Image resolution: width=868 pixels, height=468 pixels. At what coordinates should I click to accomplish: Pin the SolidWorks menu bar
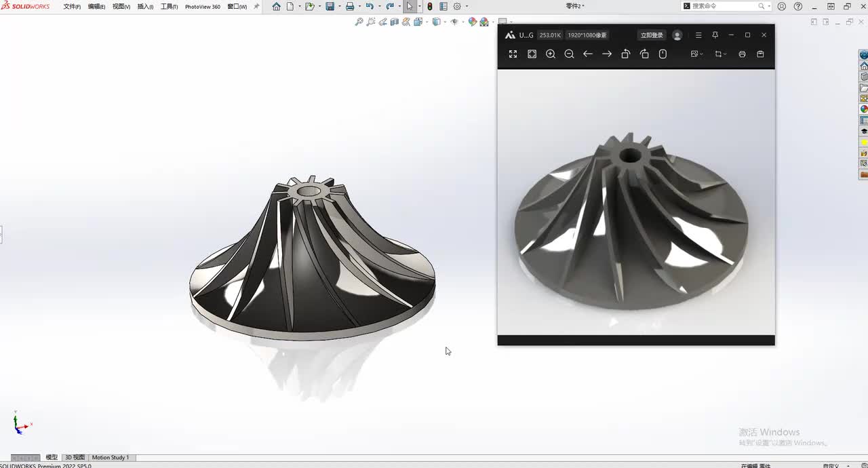click(256, 7)
